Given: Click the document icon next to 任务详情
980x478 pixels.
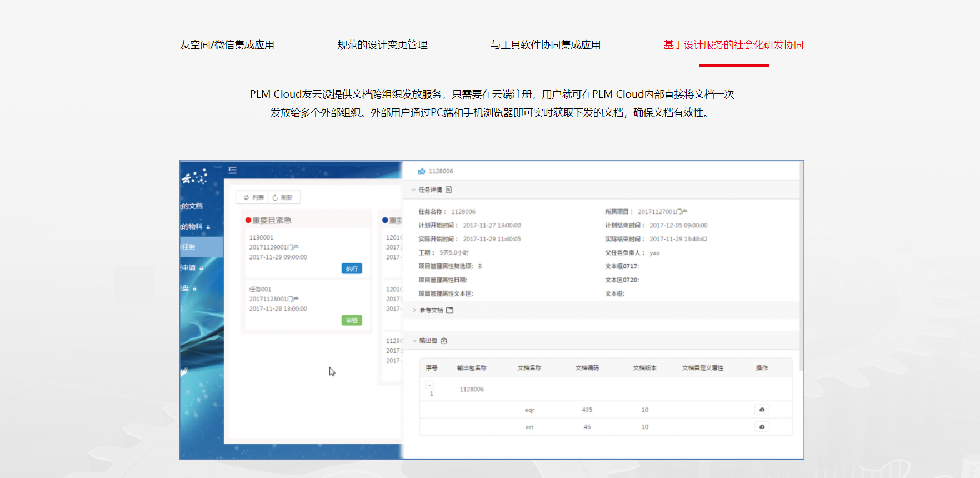Looking at the screenshot, I should (449, 190).
